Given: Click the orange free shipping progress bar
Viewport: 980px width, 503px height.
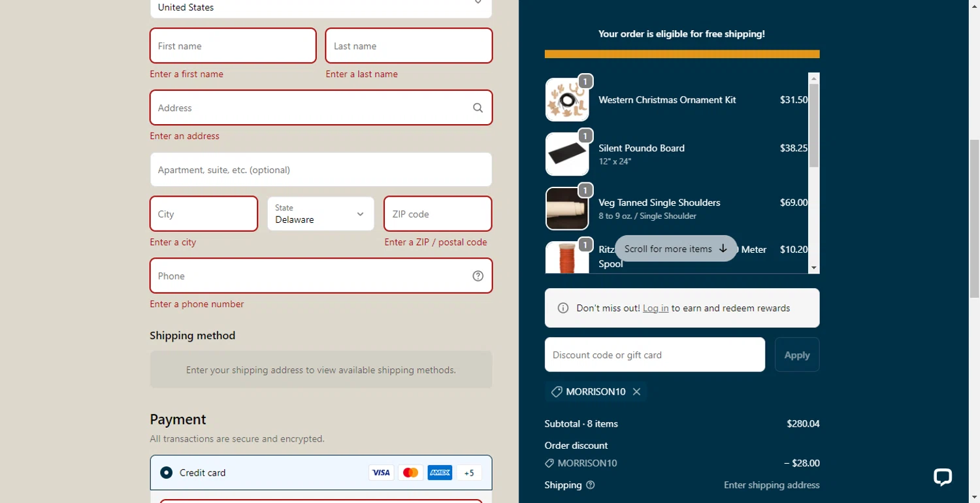Looking at the screenshot, I should pyautogui.click(x=682, y=54).
